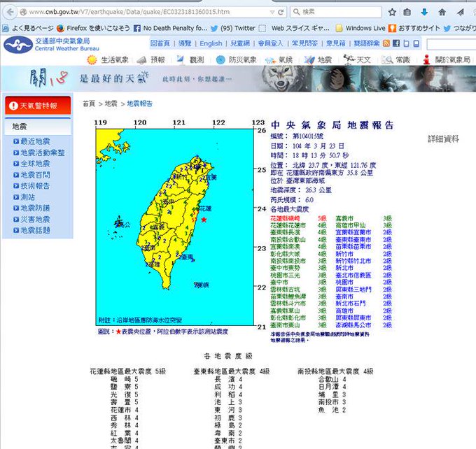This screenshot has height=449, width=476.
Task: Open downloads arrow icon
Action: [424, 12]
